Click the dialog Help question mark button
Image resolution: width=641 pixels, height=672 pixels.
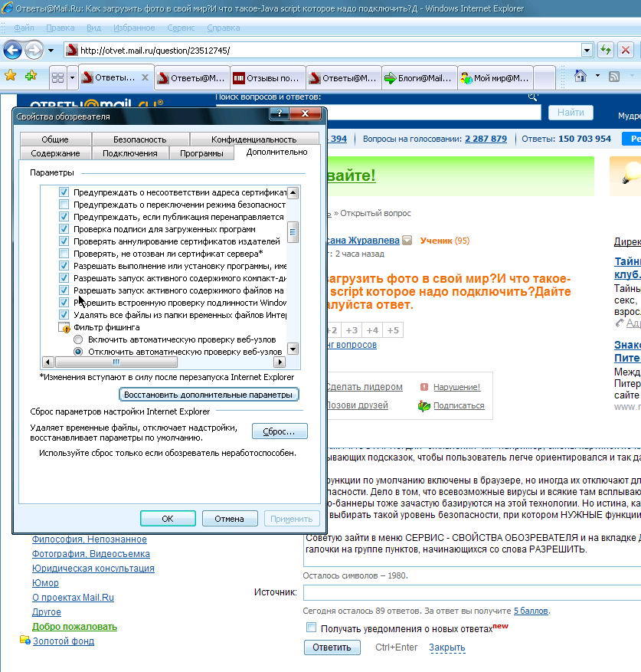[280, 113]
